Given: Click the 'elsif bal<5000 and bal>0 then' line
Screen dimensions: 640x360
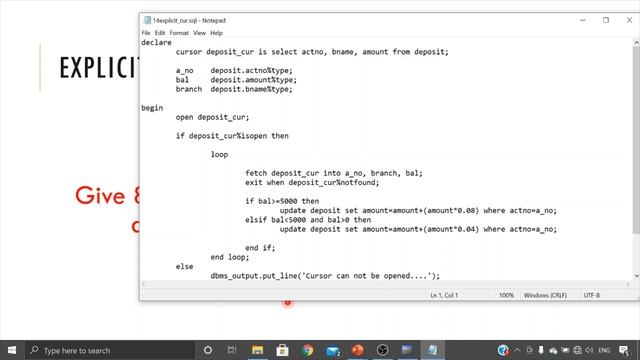Looking at the screenshot, I should pos(308,220).
